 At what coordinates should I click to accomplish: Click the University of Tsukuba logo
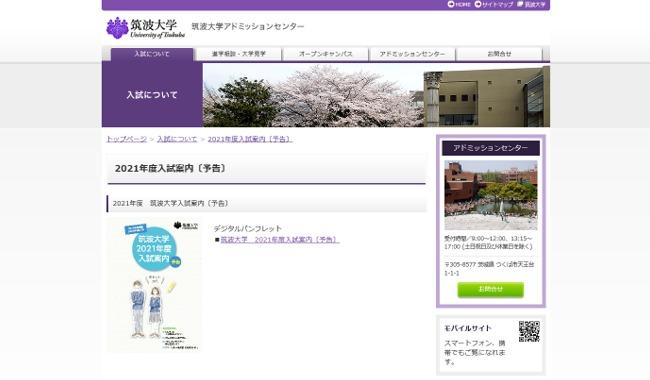146,28
